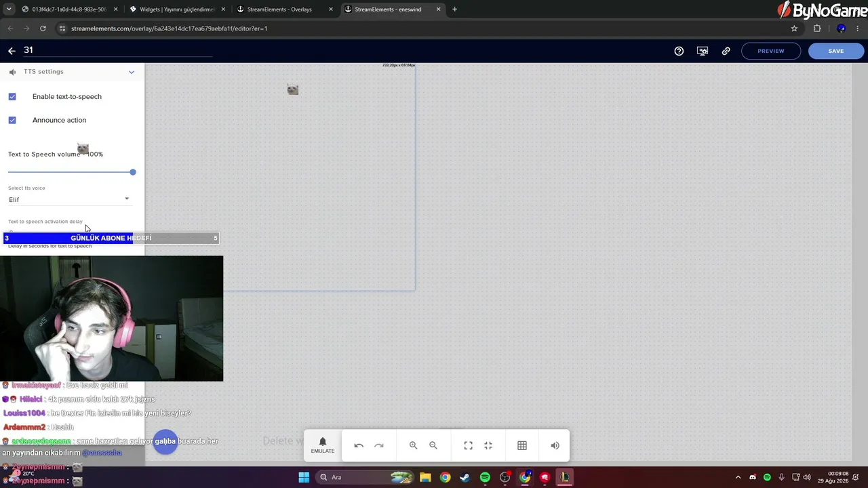Save the overlay with SAVE button
The image size is (868, 488).
[x=836, y=51]
